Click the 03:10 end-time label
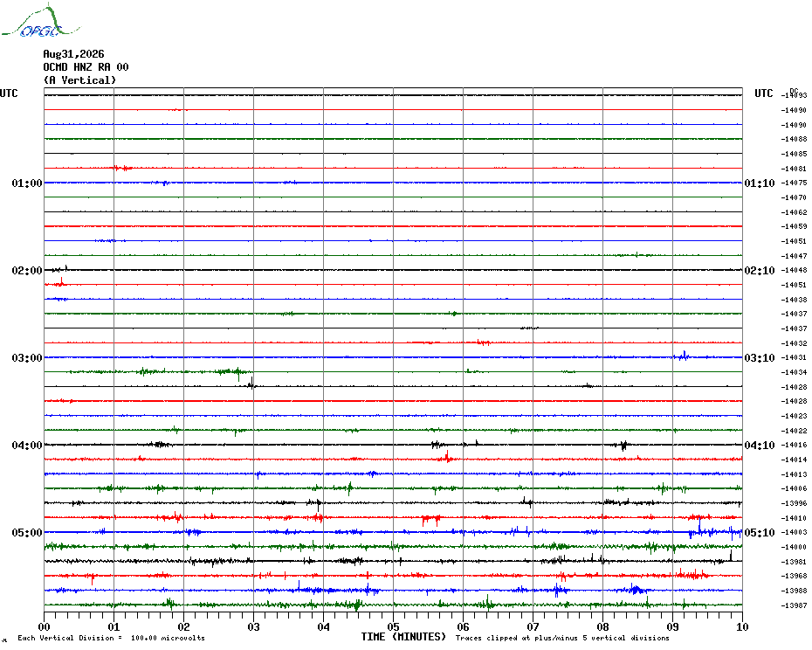The height and width of the screenshot is (650, 812). coord(760,357)
